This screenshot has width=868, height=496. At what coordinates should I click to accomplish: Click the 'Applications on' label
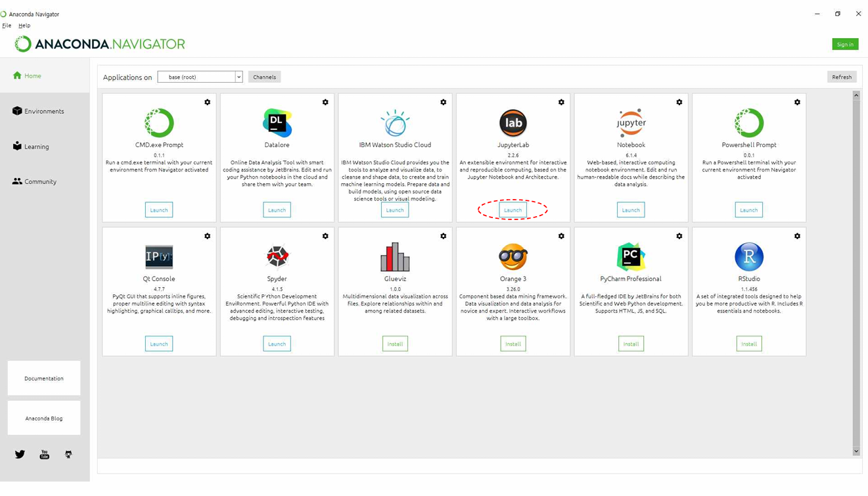(127, 78)
